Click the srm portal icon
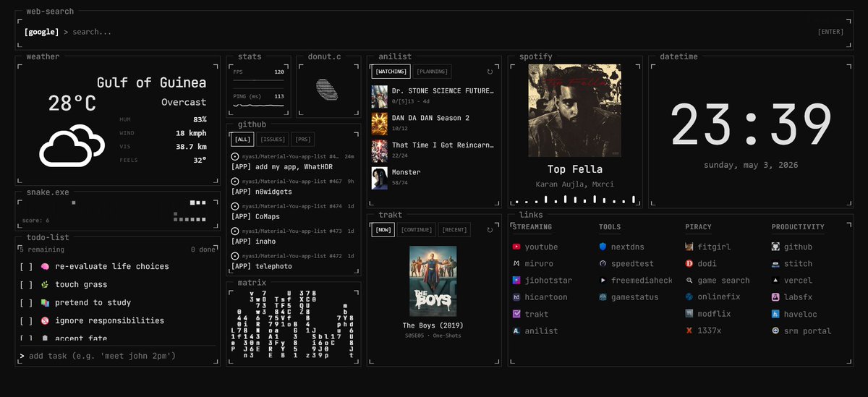The height and width of the screenshot is (397, 868). [775, 331]
